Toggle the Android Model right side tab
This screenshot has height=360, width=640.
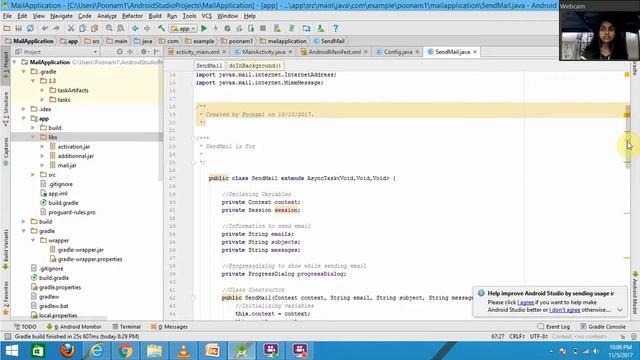pos(635,293)
